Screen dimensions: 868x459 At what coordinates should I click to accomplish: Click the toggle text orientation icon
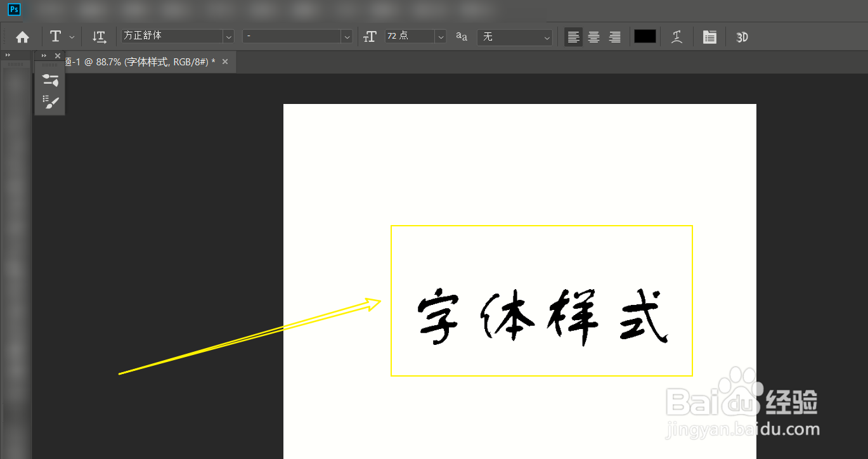(x=99, y=36)
